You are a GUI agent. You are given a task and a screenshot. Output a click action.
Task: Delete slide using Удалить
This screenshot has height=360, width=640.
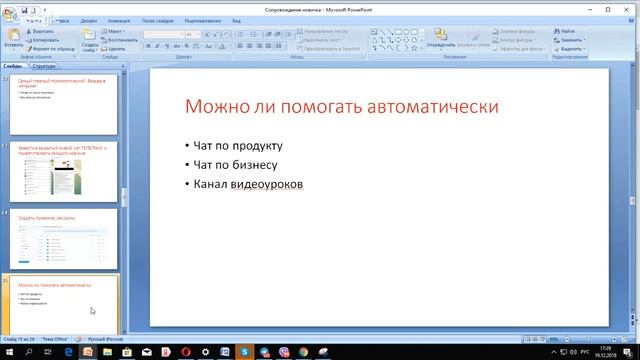113,49
